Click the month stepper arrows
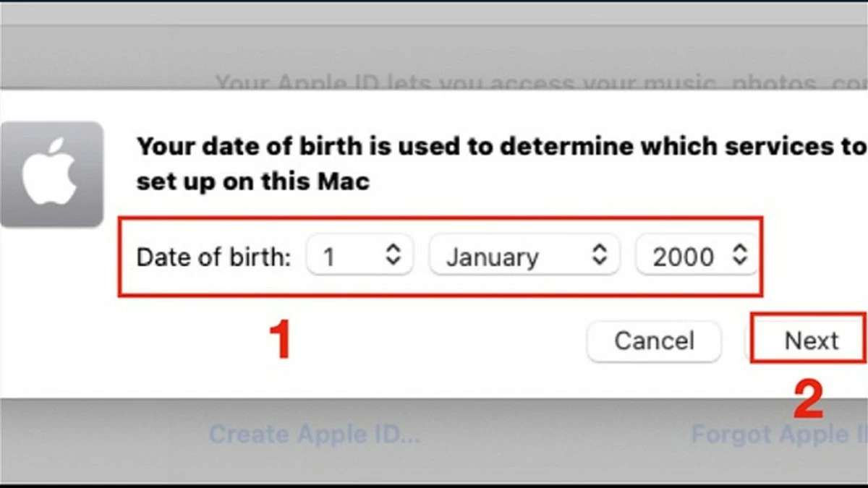The image size is (868, 488). point(601,255)
